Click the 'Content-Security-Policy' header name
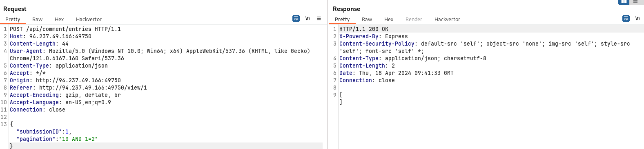Screen dimensions: 644x149 [377, 44]
